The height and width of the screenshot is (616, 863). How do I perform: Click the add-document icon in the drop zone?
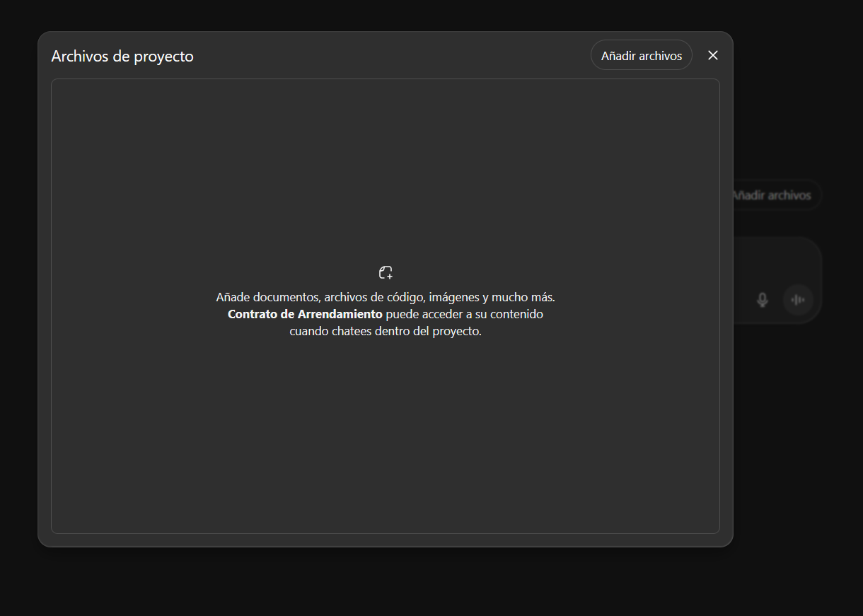click(386, 271)
